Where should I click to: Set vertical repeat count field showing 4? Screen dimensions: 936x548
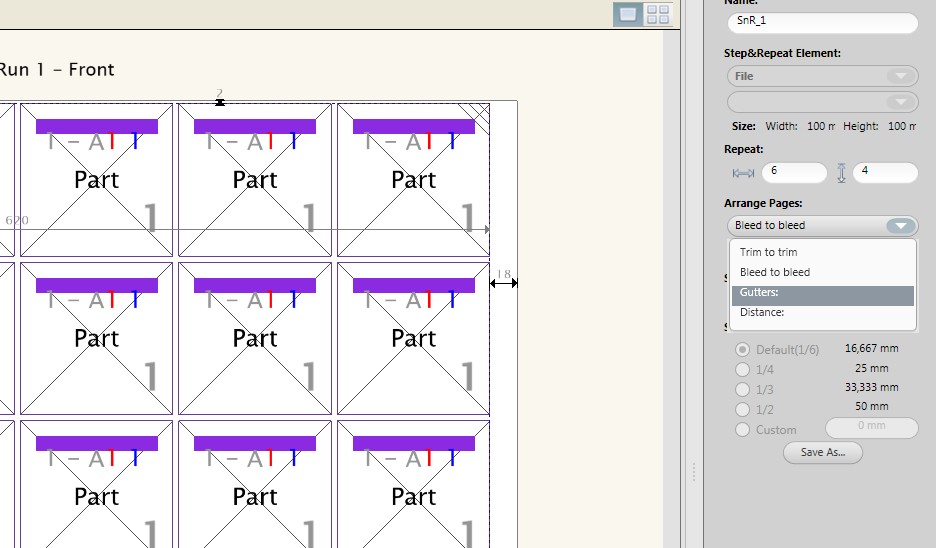tap(885, 172)
